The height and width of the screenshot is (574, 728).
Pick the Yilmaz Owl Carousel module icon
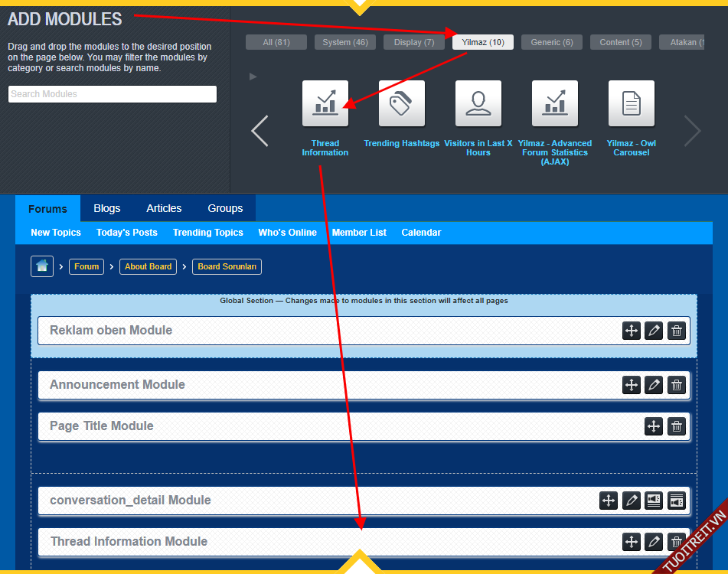click(631, 103)
